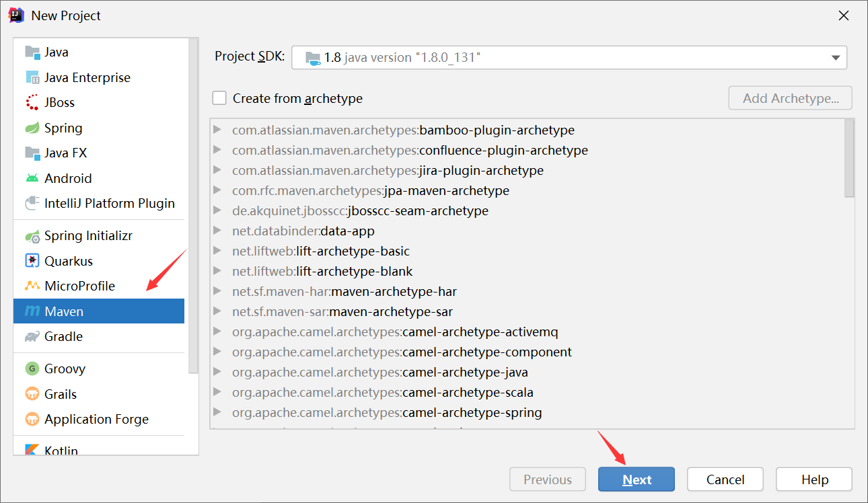Click the Previous button
The image size is (868, 503).
tap(548, 479)
